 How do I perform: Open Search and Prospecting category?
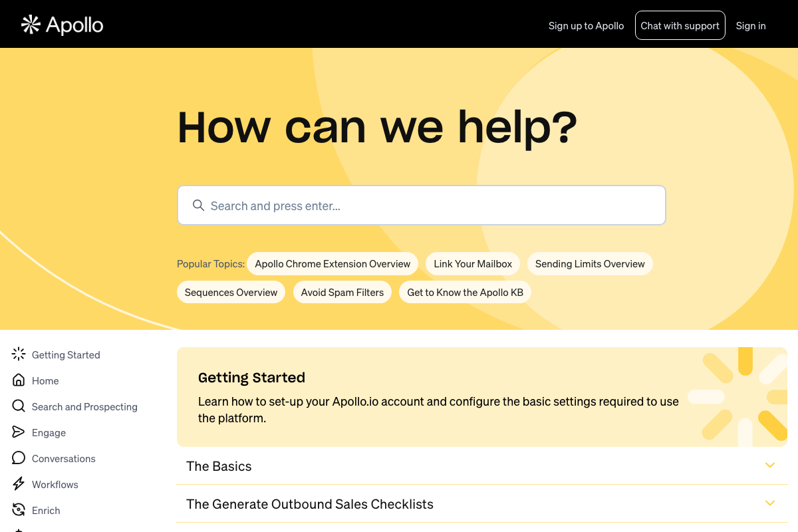(x=84, y=406)
